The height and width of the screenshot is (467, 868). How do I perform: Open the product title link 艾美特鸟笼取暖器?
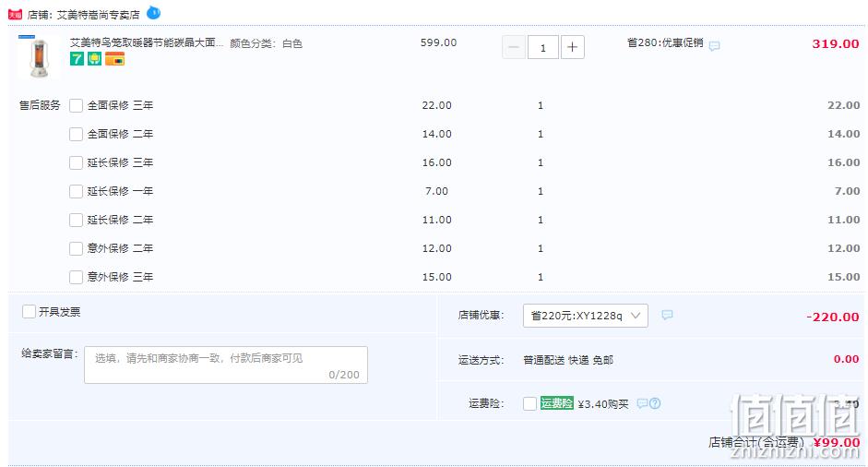click(147, 42)
